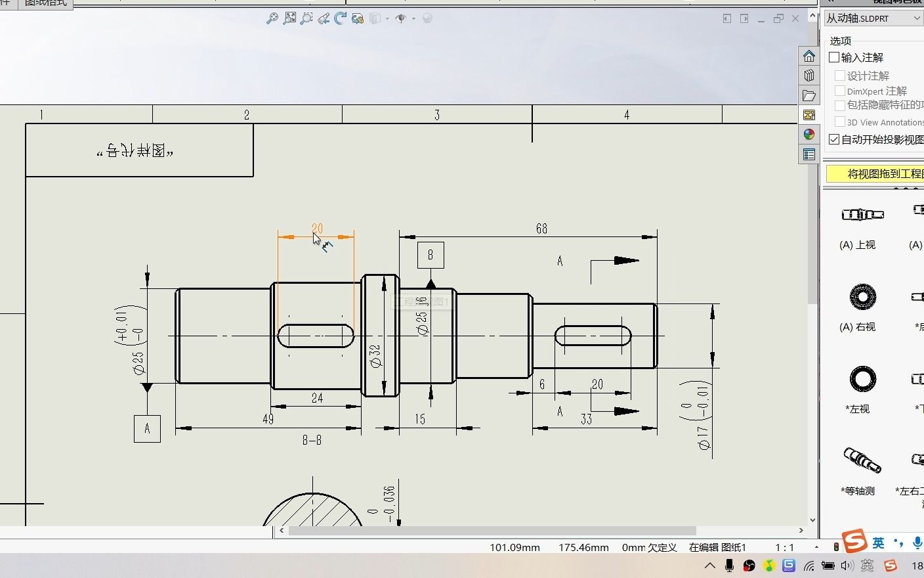Screen dimensions: 924x578
Task: Select the orange 20 dimension
Action: point(317,228)
